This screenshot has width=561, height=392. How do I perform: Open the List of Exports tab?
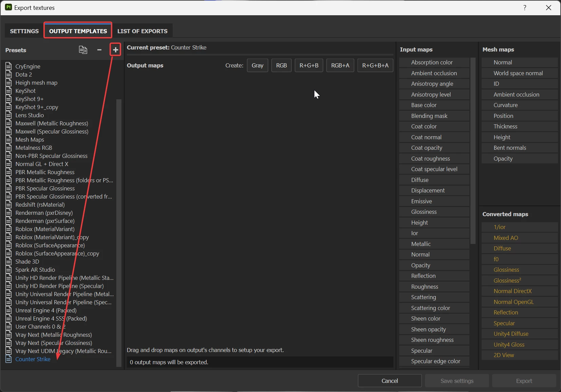pyautogui.click(x=142, y=31)
